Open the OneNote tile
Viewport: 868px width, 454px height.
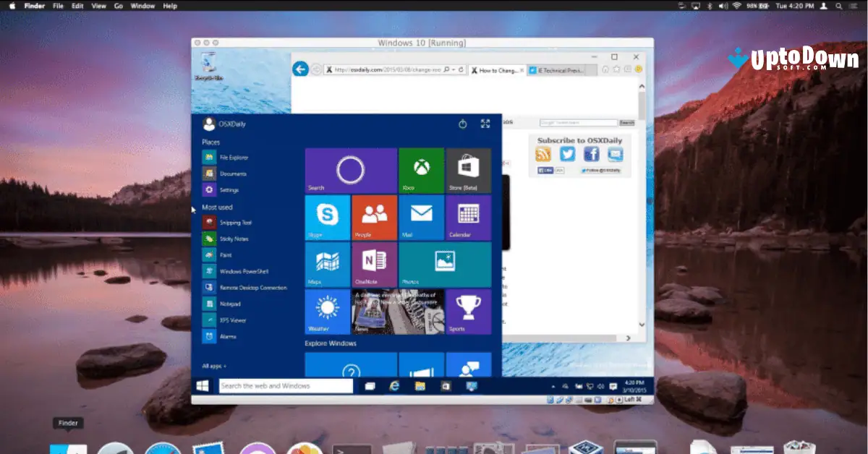pyautogui.click(x=374, y=264)
